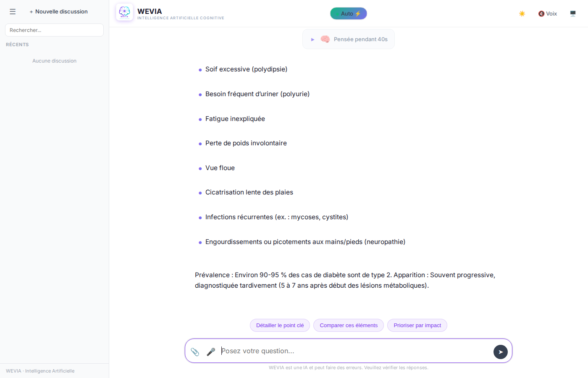Start a Nouvelle discussion
The image size is (588, 378).
pyautogui.click(x=58, y=12)
